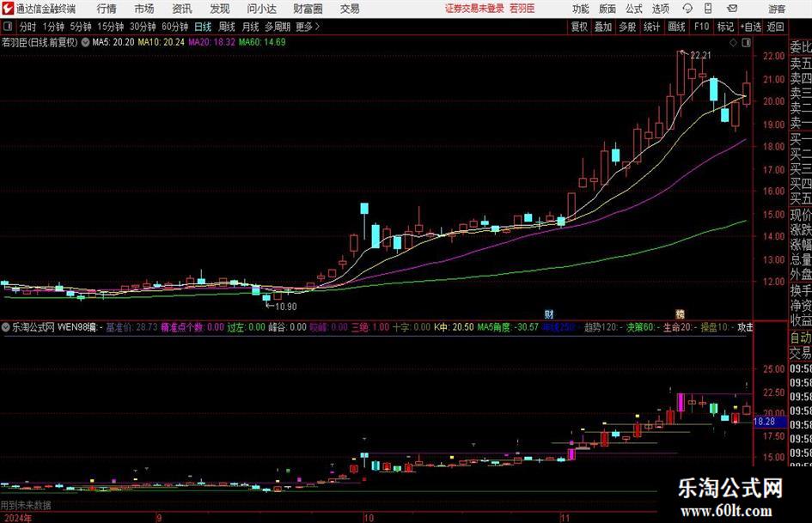Viewport: 812px width, 523px height.
Task: Click the 22.21 high price annotation
Action: pyautogui.click(x=700, y=55)
